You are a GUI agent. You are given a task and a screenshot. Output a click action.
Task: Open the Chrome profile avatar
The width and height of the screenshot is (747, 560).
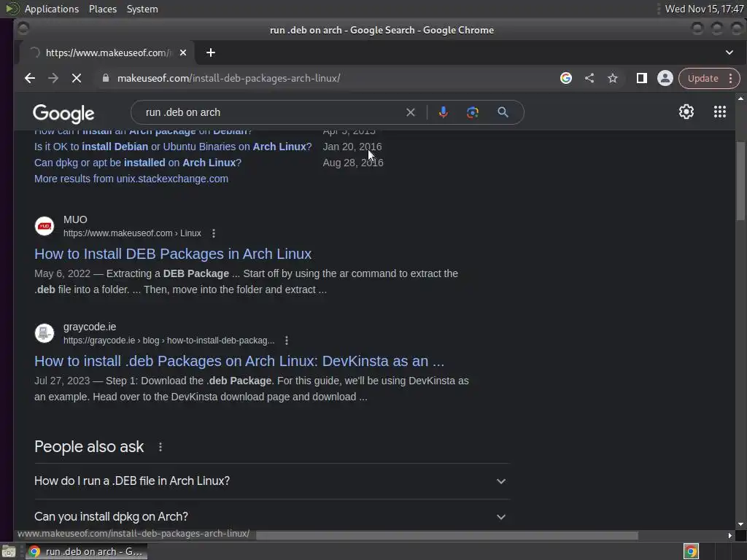coord(665,78)
